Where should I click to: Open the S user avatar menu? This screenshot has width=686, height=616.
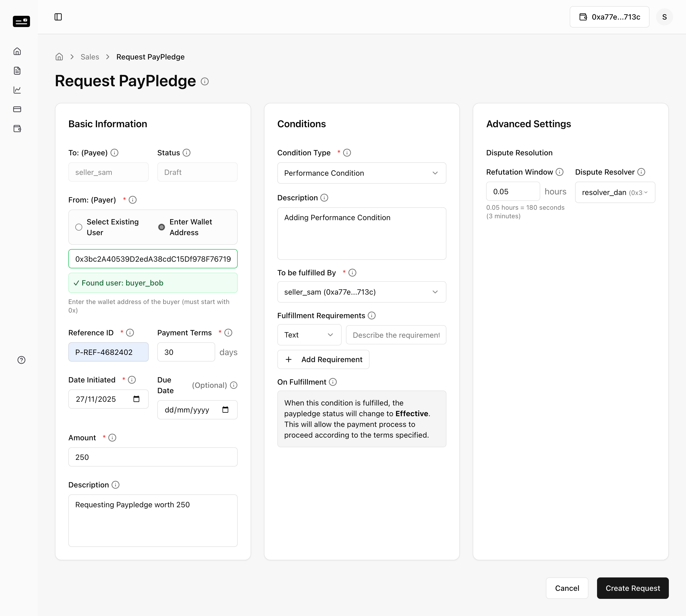pos(664,17)
